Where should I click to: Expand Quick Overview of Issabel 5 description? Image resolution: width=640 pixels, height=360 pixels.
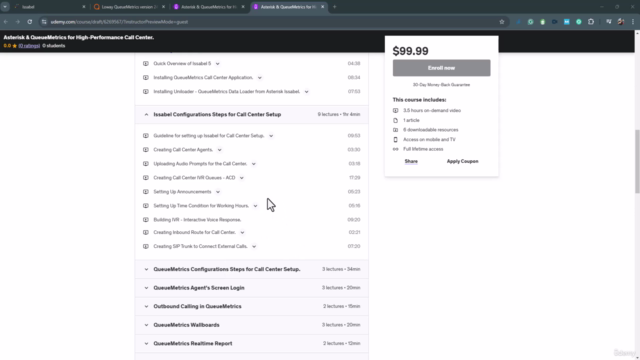tap(218, 64)
